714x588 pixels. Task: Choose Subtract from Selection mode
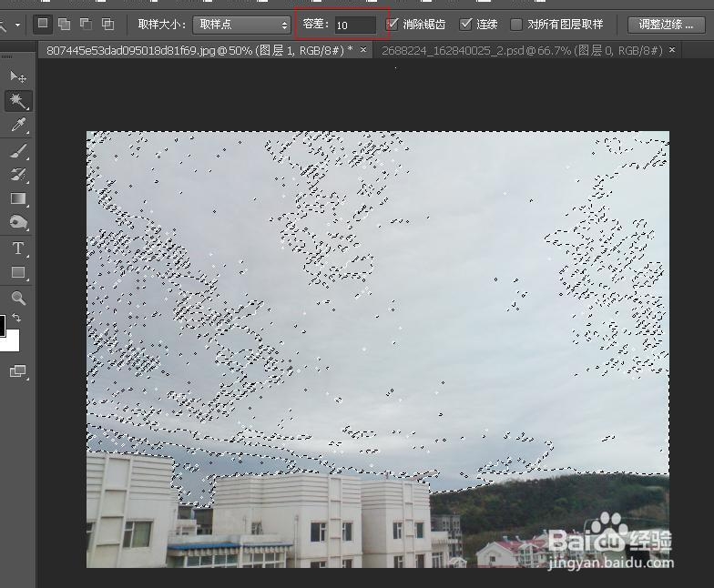tap(86, 24)
